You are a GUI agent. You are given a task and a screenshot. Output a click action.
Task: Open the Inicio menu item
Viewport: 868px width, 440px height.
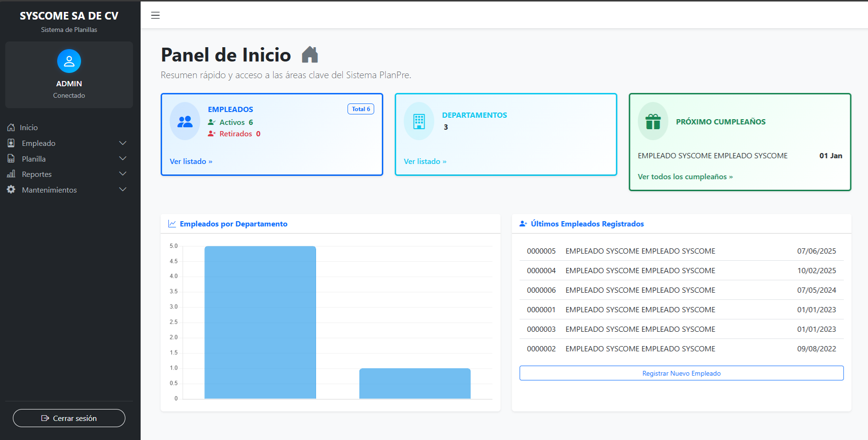point(29,128)
